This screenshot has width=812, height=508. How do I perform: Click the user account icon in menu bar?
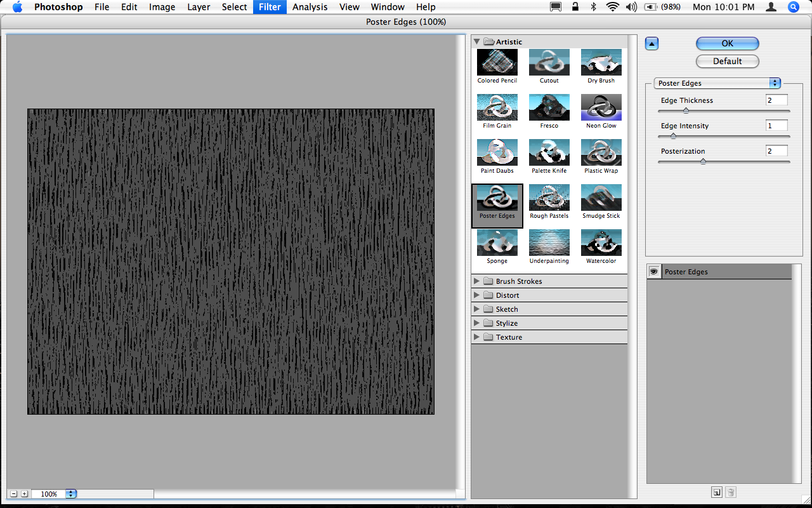point(771,7)
